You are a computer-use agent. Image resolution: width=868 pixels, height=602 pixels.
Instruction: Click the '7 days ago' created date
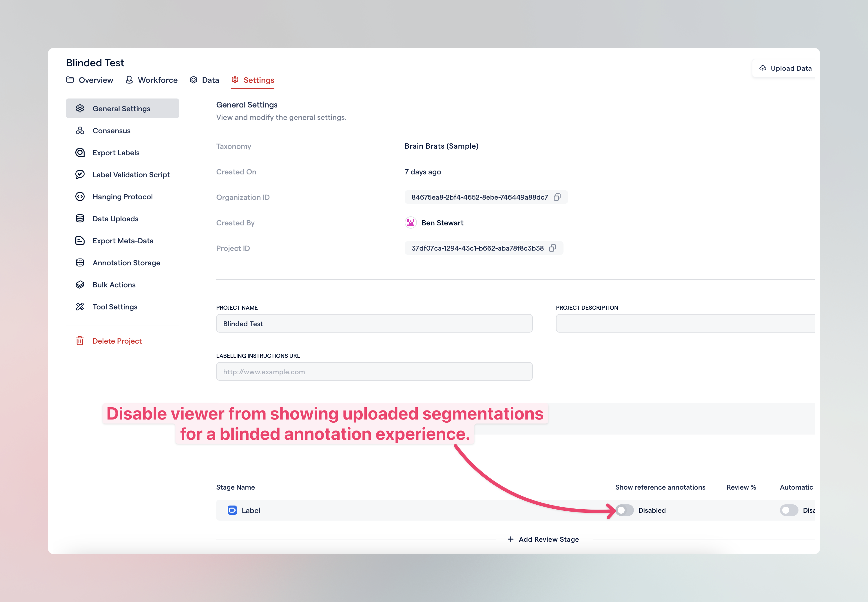[422, 172]
